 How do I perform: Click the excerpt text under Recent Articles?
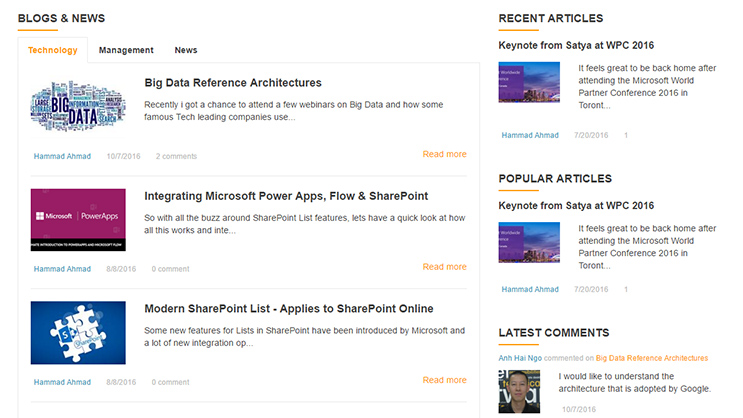(x=647, y=87)
